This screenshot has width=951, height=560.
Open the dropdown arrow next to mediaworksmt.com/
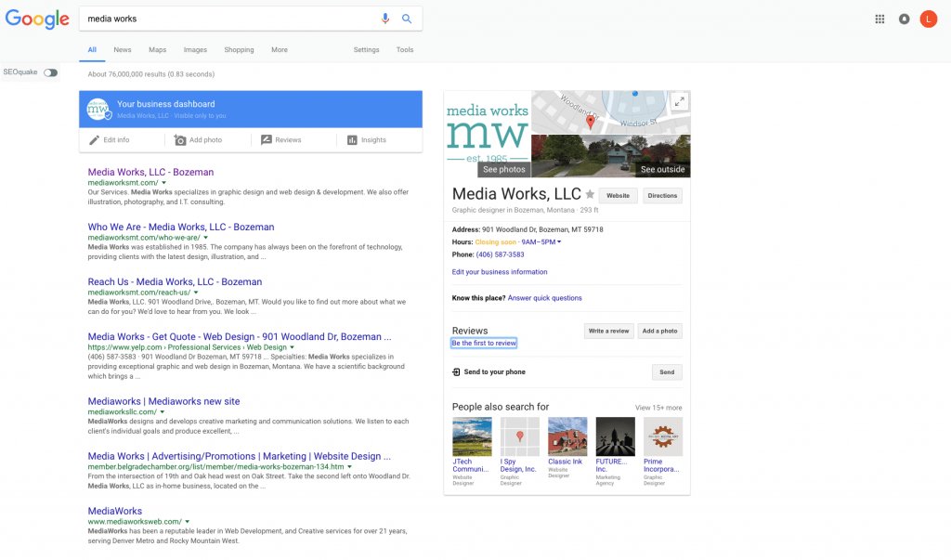(x=163, y=183)
